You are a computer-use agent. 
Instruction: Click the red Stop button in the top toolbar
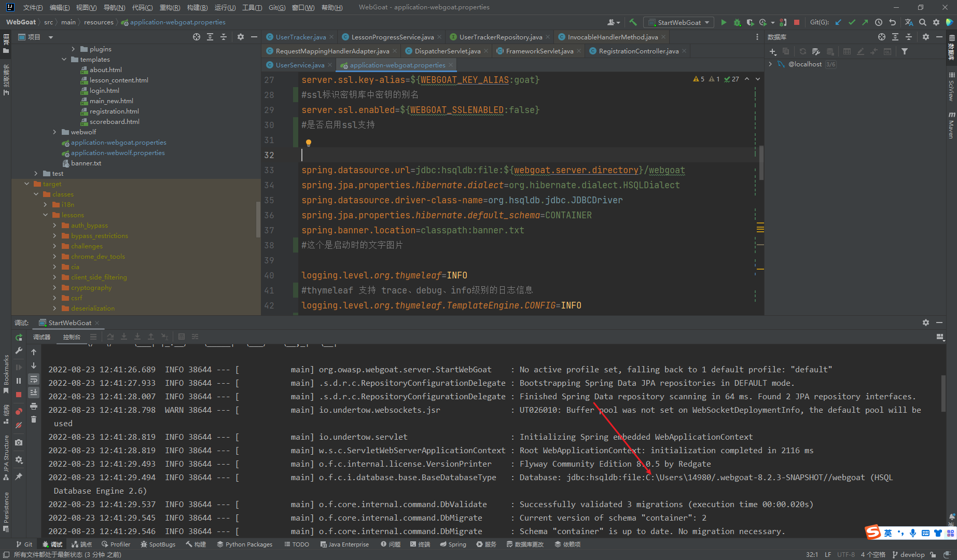pyautogui.click(x=797, y=22)
